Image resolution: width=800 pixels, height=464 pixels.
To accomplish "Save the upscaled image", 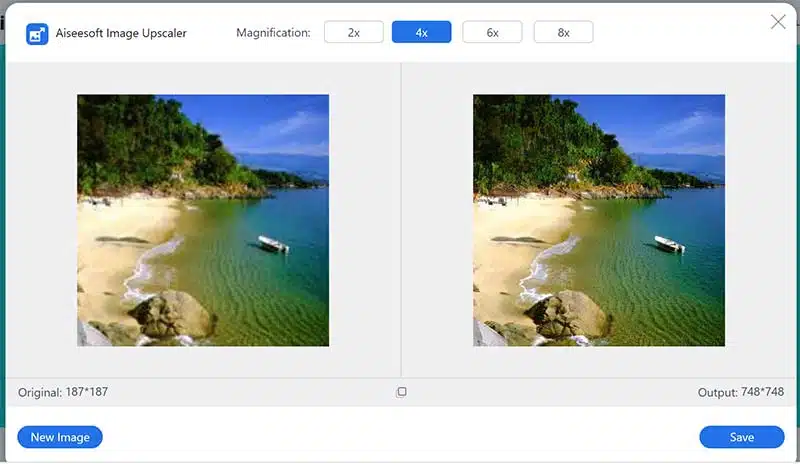I will click(741, 437).
